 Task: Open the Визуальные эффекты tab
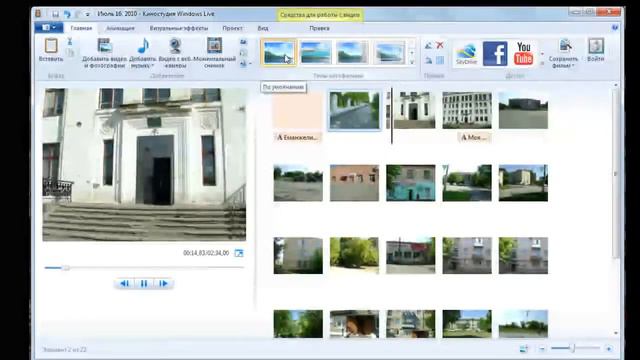179,28
